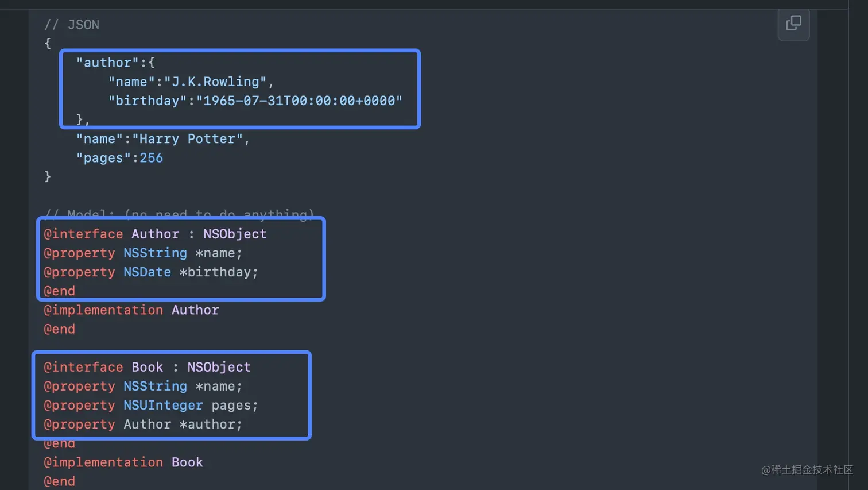Image resolution: width=868 pixels, height=490 pixels.
Task: Click the @interface Author declaration line
Action: (x=155, y=234)
